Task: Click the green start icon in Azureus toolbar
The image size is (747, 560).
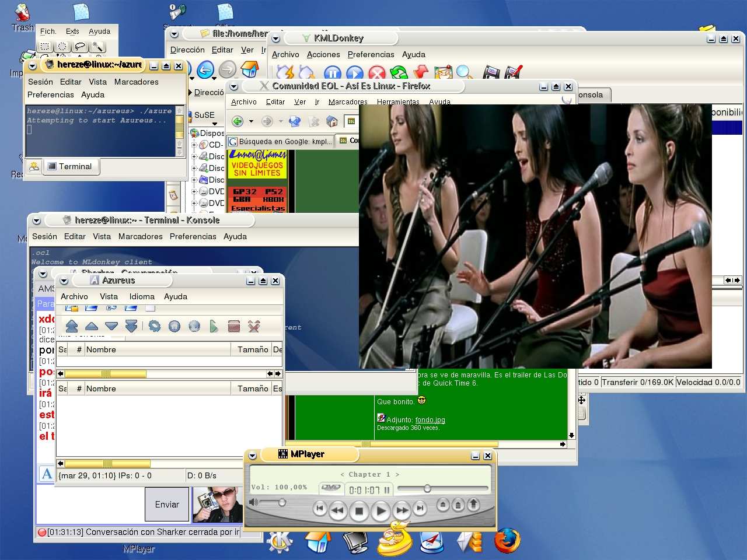Action: [214, 326]
